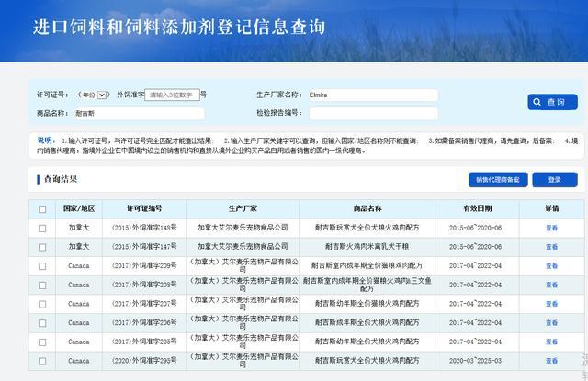Open 查看 link for 2020 license 295号
The width and height of the screenshot is (588, 381).
pyautogui.click(x=551, y=361)
